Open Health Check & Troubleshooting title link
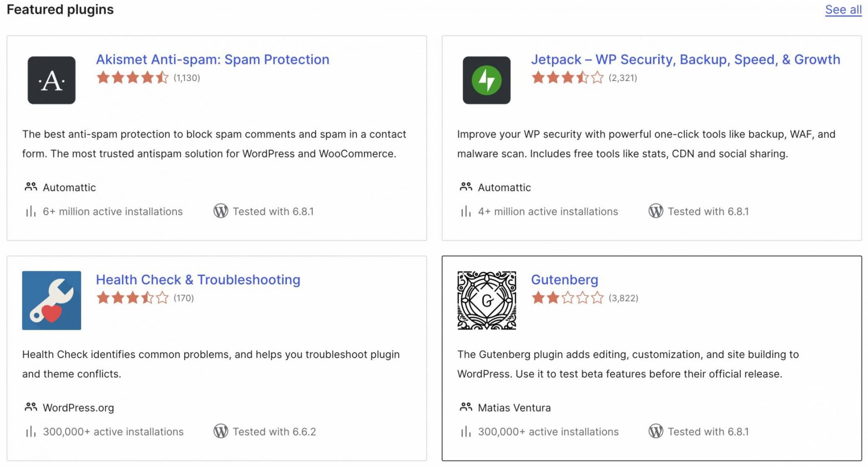This screenshot has width=868, height=467. [x=198, y=279]
